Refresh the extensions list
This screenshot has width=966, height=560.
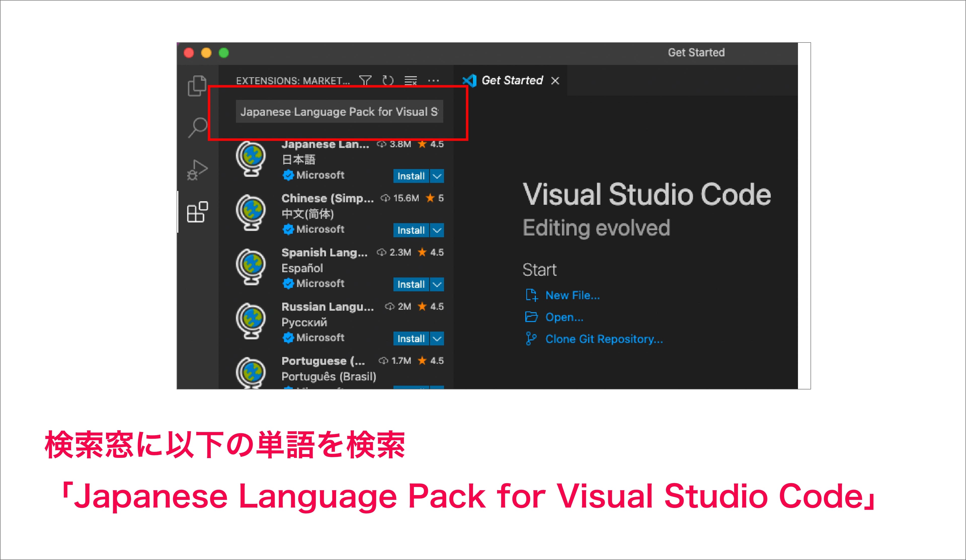388,81
